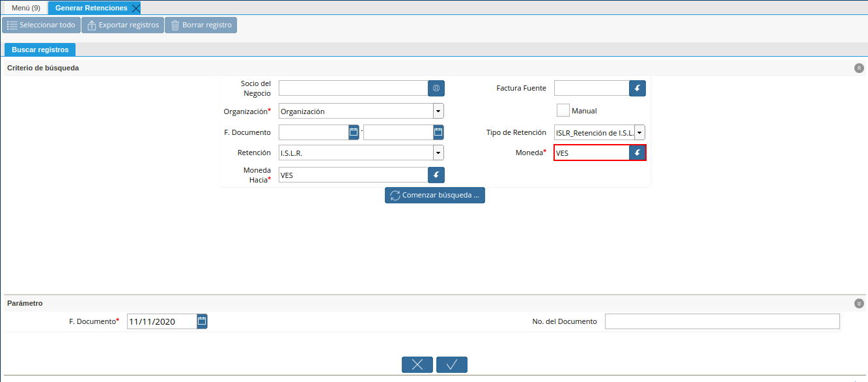Collapse the Parámetro section
The width and height of the screenshot is (868, 382).
point(859,303)
